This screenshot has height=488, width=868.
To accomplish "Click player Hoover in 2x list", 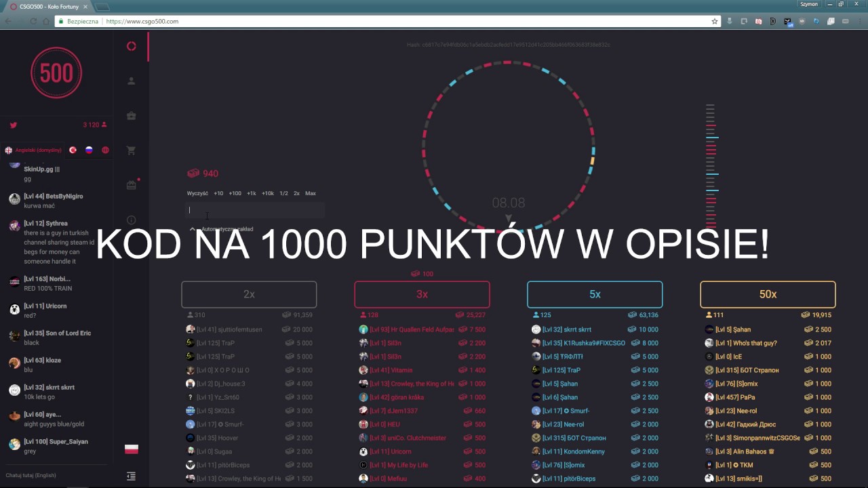I will [217, 438].
